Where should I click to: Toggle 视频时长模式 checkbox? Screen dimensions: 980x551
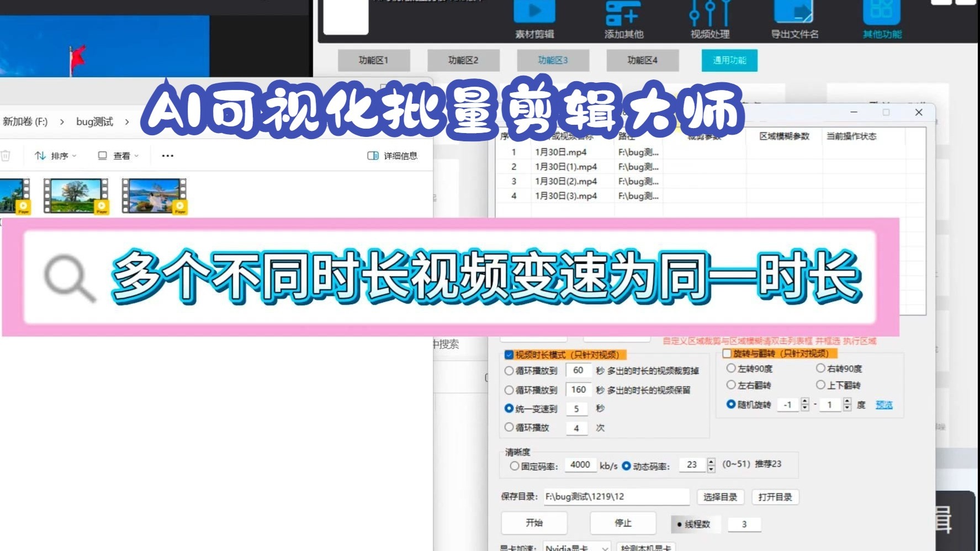click(x=509, y=355)
